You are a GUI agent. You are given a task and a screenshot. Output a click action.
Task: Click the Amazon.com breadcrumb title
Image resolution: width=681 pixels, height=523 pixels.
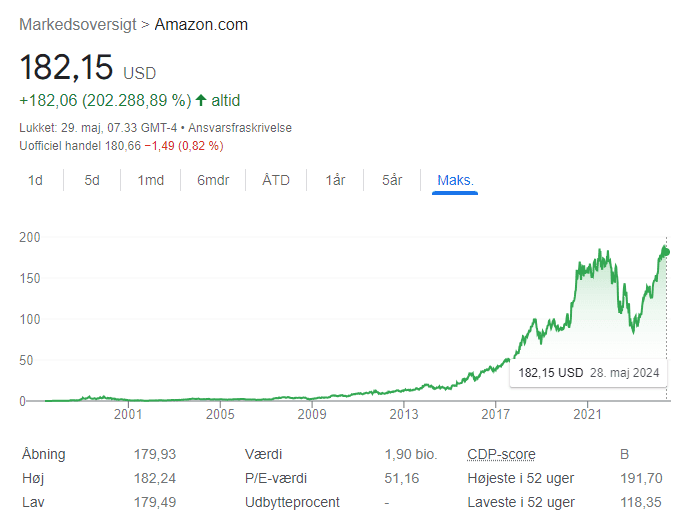point(201,24)
